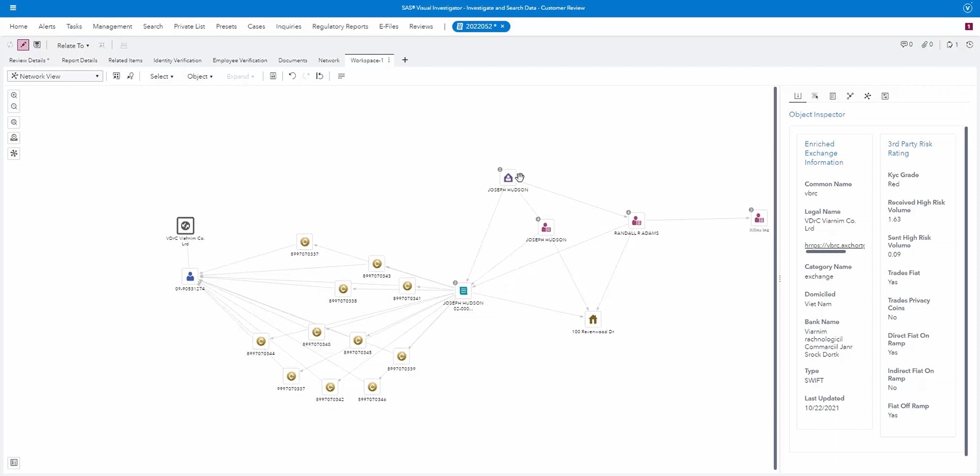The image size is (980, 476).
Task: Open the Report Details tab
Action: 79,60
